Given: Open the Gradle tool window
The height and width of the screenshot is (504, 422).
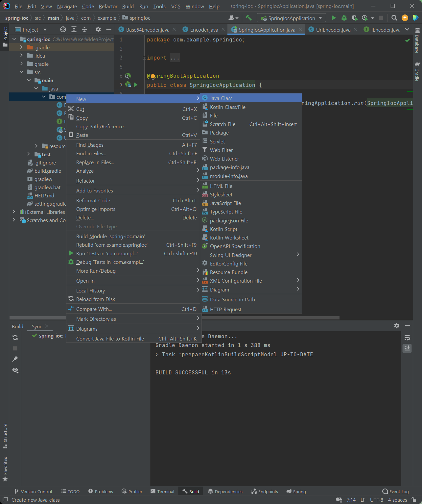Looking at the screenshot, I should coord(417,71).
